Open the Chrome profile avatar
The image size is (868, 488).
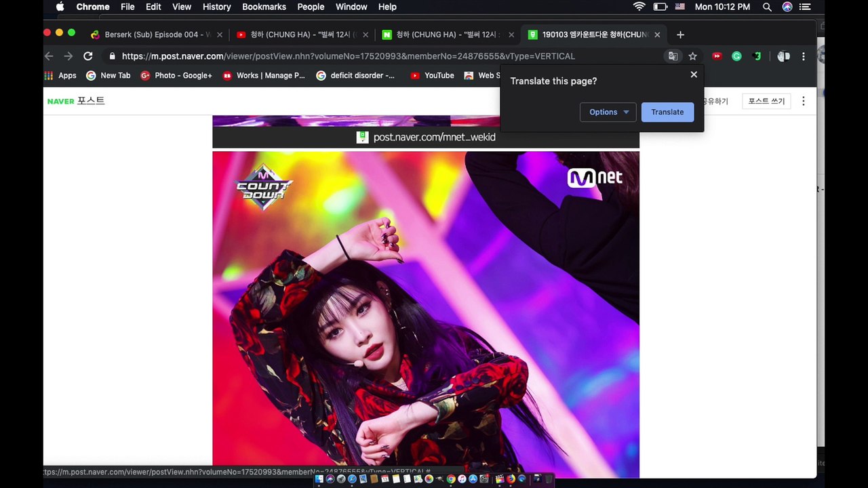(783, 56)
